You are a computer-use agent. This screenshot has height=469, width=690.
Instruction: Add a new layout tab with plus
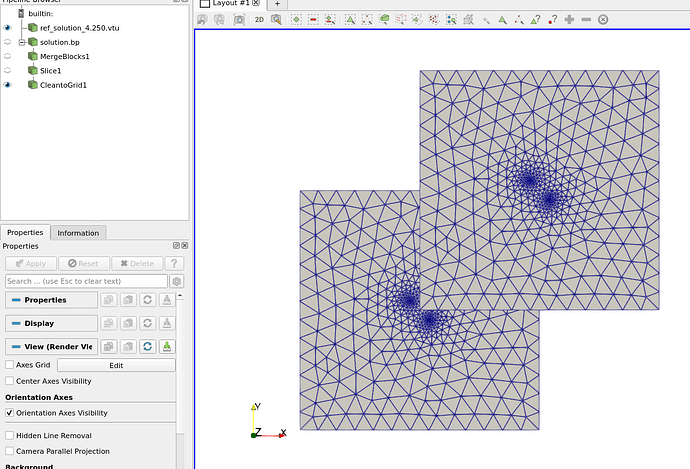[x=278, y=4]
